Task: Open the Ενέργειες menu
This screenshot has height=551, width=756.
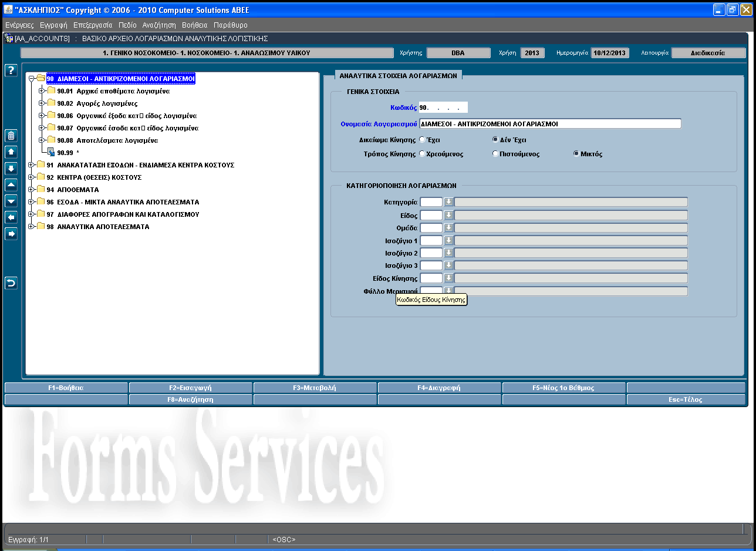Action: click(x=19, y=25)
